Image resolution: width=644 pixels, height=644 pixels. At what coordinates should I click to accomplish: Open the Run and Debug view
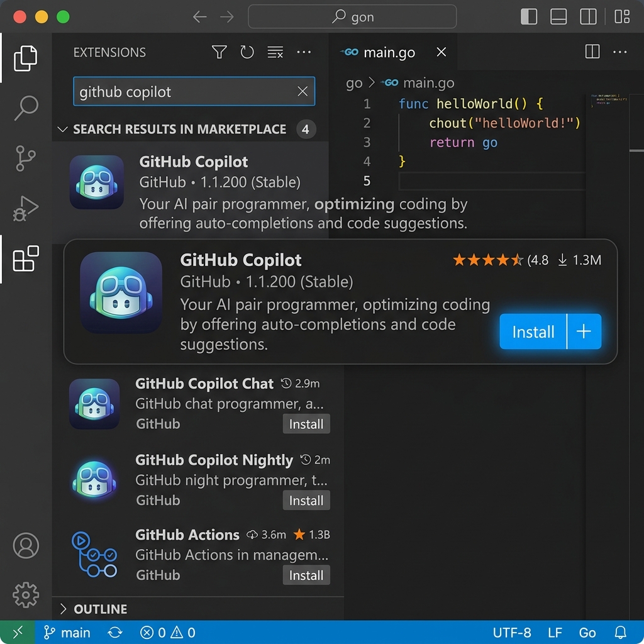25,208
